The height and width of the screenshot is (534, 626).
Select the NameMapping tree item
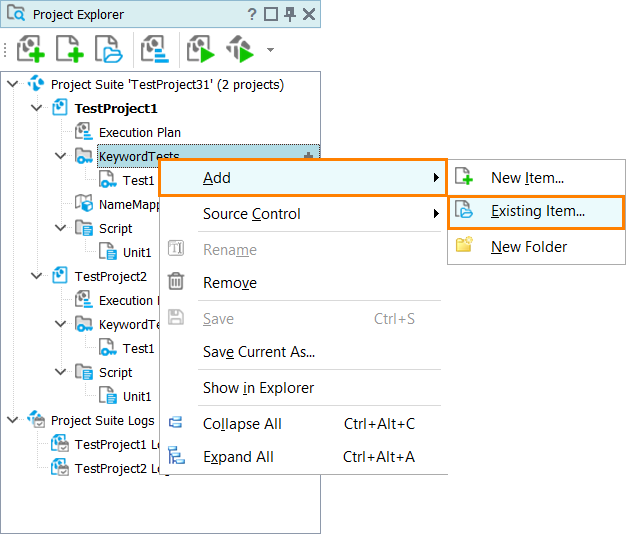[129, 204]
